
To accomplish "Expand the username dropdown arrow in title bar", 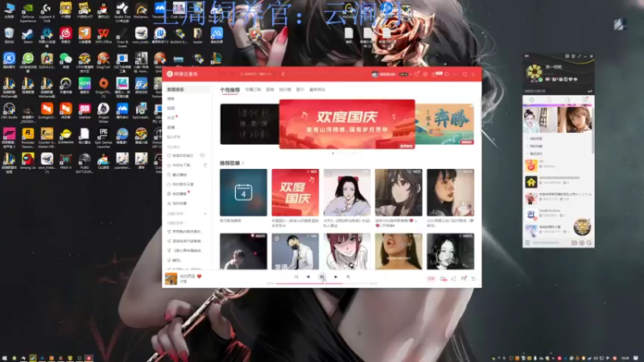I will pyautogui.click(x=411, y=74).
